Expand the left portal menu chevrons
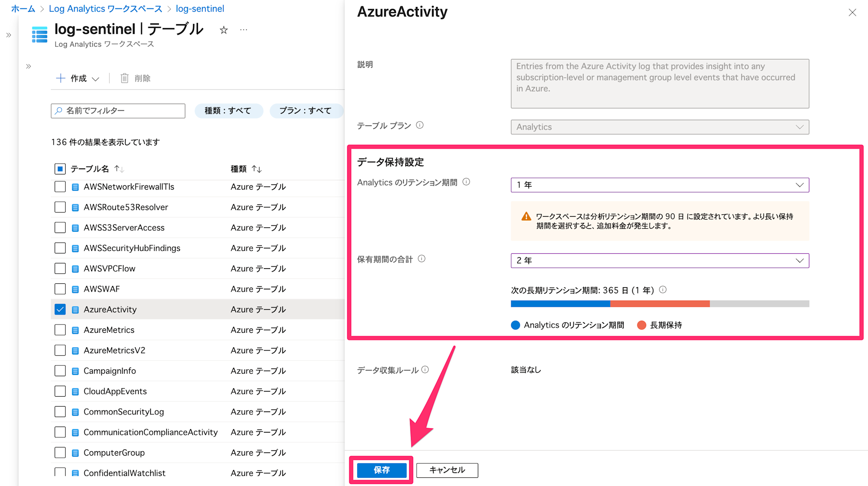The height and width of the screenshot is (486, 868). [x=9, y=35]
